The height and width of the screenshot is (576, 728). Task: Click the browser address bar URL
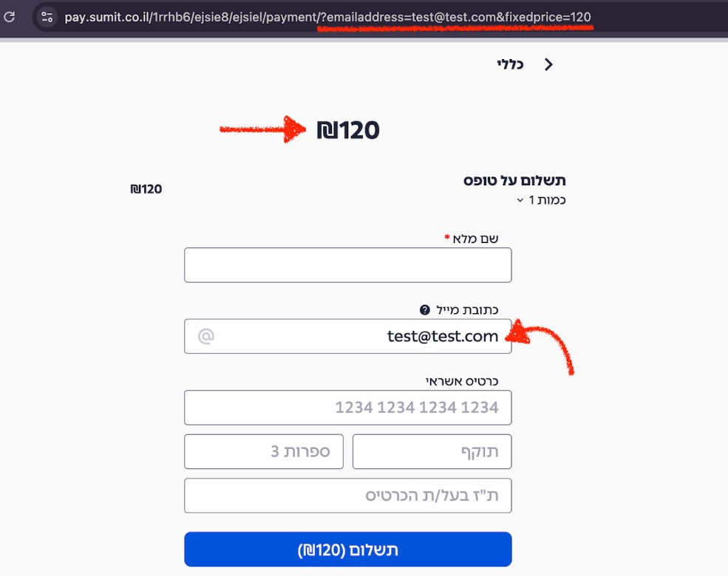[327, 17]
